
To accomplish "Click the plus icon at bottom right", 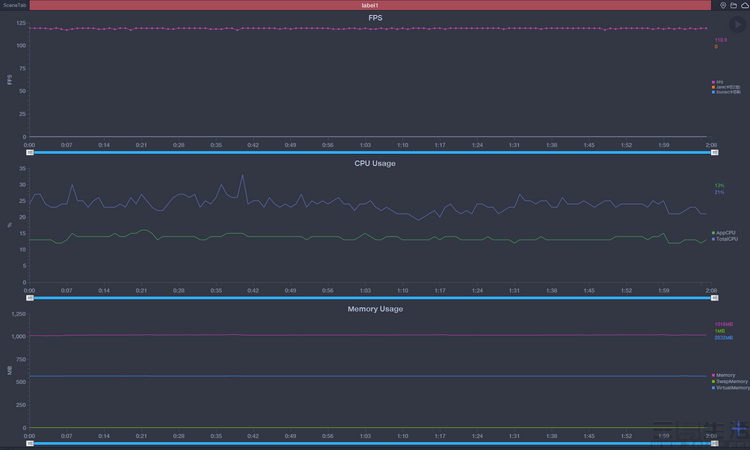I will pos(739,427).
